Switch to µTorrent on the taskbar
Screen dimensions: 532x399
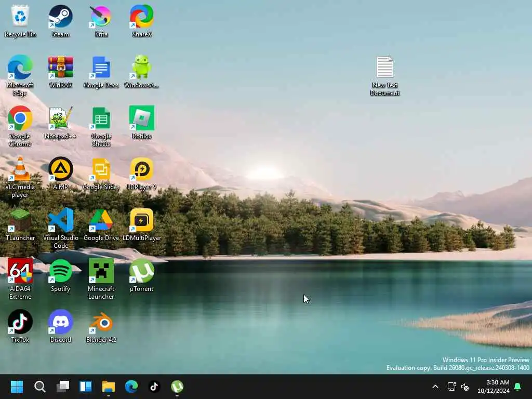click(x=177, y=387)
